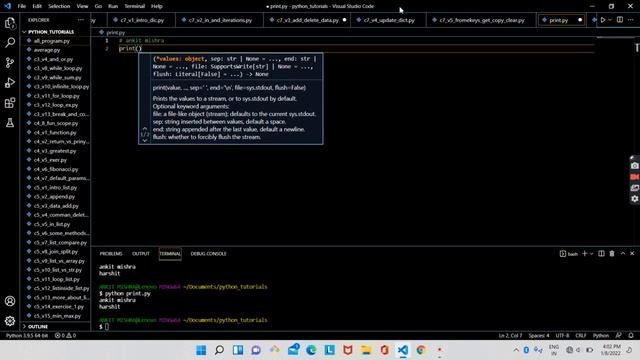Open Windows Start menu

(x=201, y=350)
